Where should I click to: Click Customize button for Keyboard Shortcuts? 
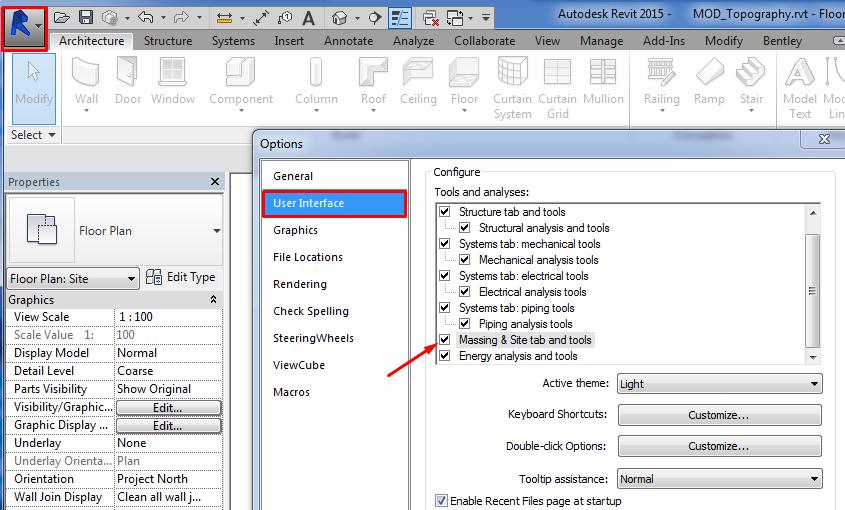point(719,415)
